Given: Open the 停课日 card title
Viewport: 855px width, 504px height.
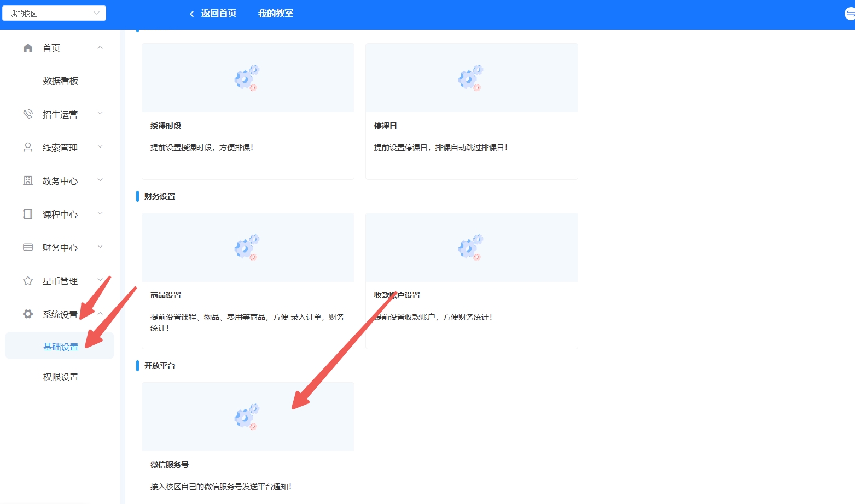Looking at the screenshot, I should pos(386,126).
